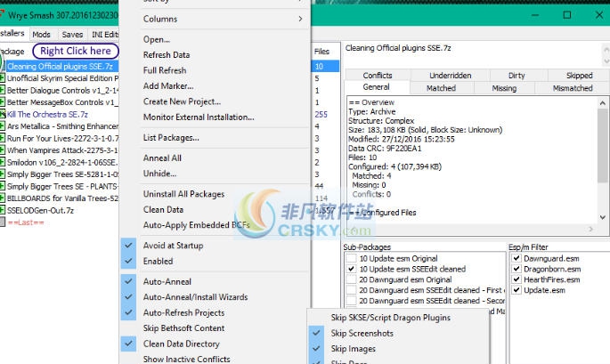Screen dimensions: 610x364
Task: Click the icon beside When Vampires Attack package
Action: pyautogui.click(x=2, y=150)
